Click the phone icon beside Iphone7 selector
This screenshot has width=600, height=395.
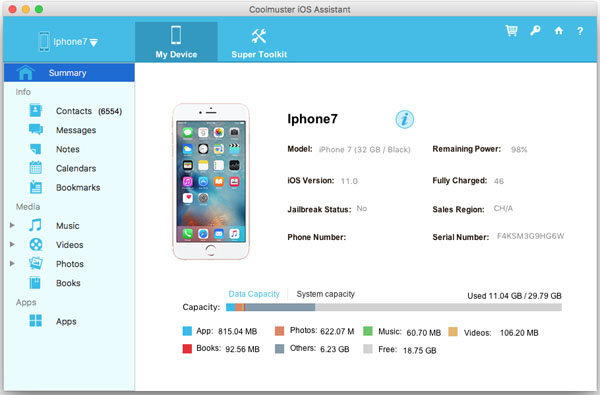tap(44, 41)
